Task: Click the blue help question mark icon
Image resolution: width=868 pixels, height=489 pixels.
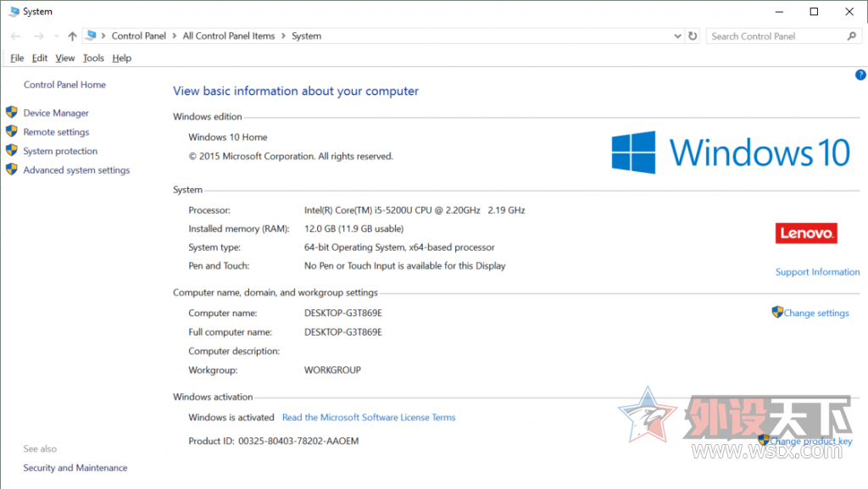Action: pos(860,75)
